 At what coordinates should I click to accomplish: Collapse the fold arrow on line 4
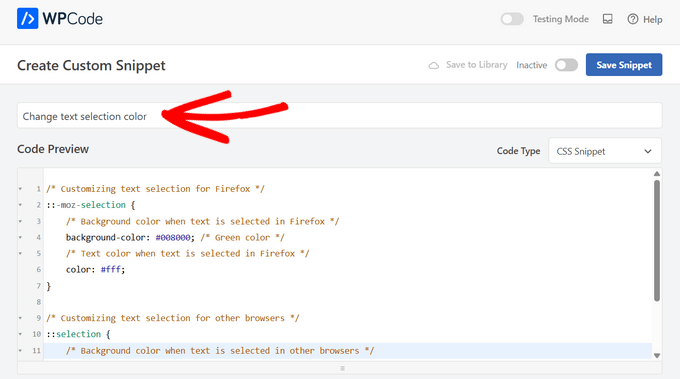[x=20, y=237]
